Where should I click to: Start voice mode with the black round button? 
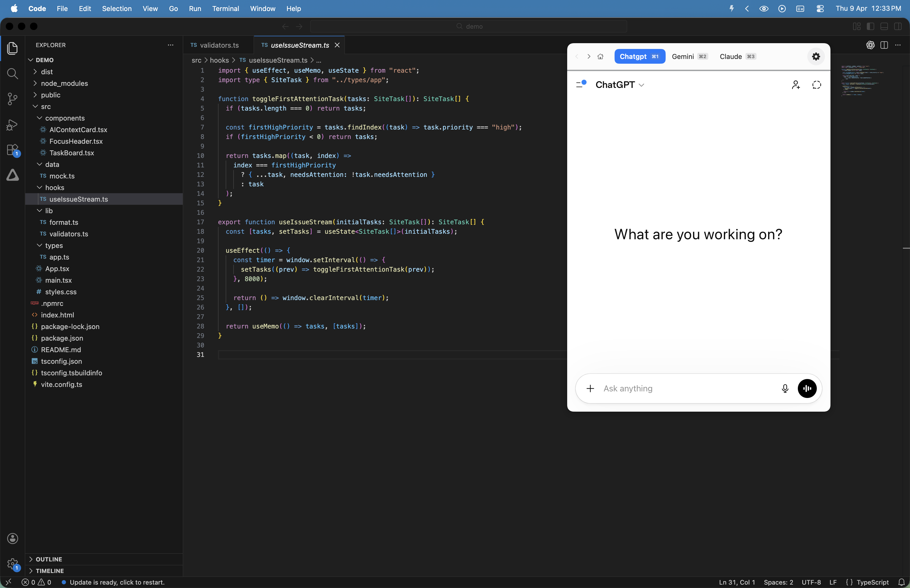pos(807,388)
